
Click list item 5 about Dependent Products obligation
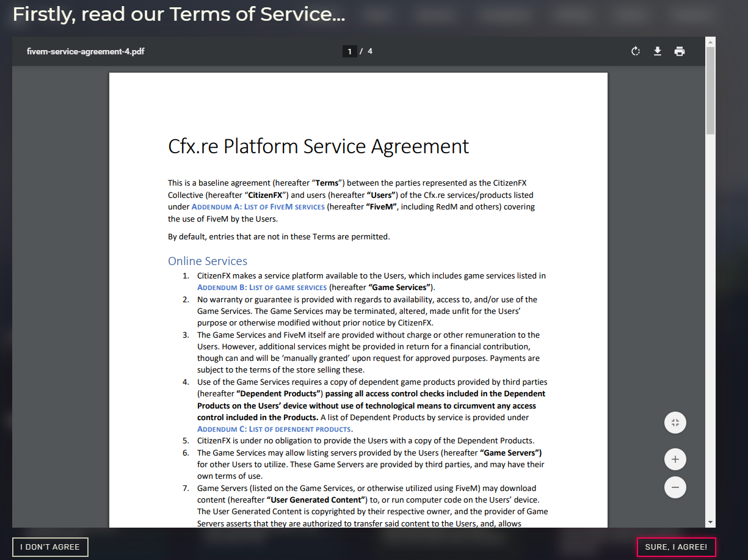click(x=358, y=441)
